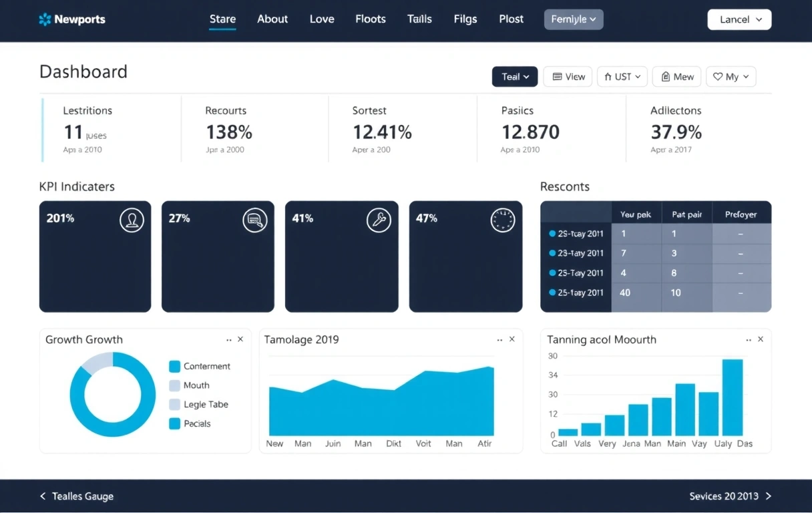Click the Newports logo icon

coord(45,19)
